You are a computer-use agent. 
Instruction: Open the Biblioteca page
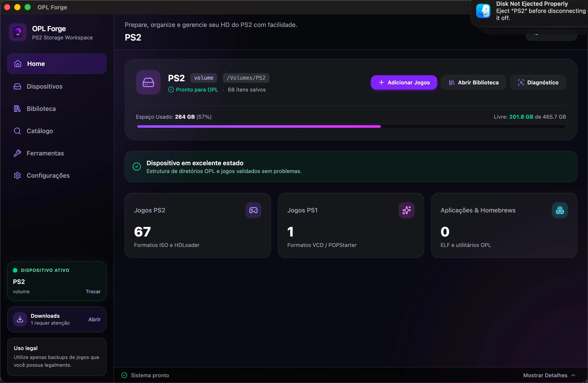57,109
